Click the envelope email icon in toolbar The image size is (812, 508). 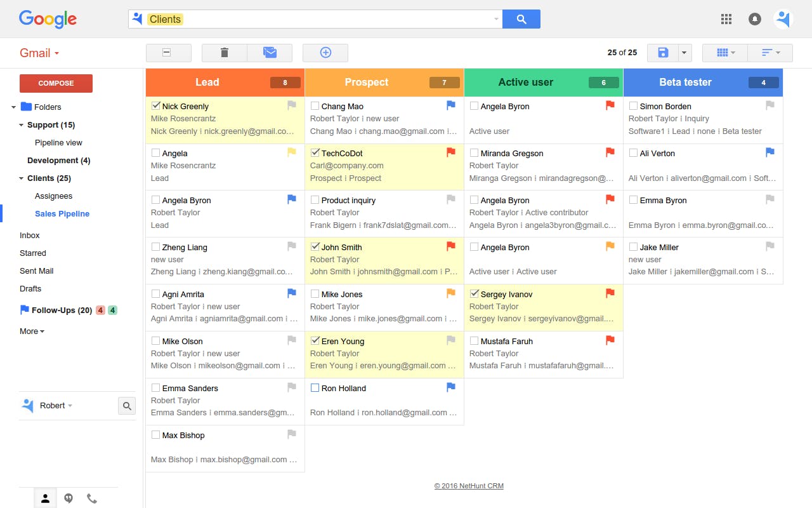(270, 53)
